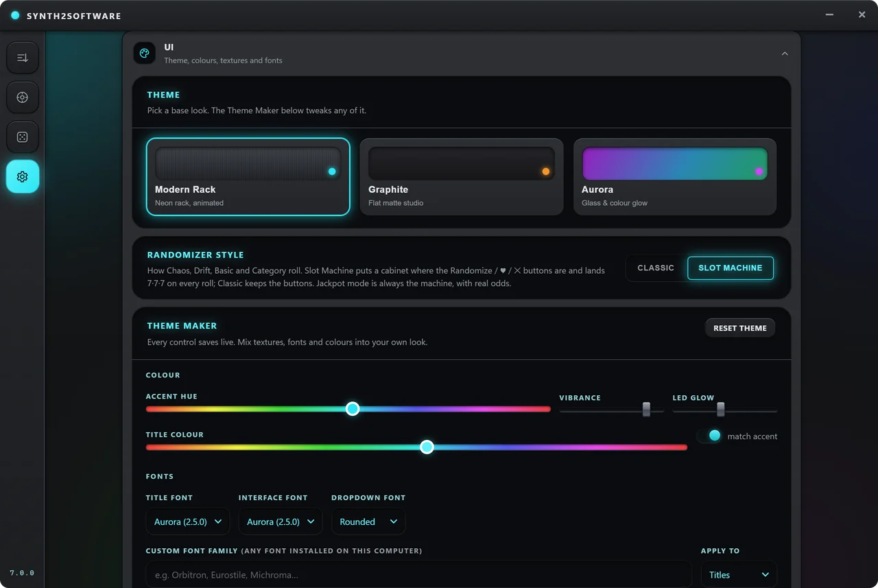Open the preset list sidebar icon
878x588 pixels.
click(23, 58)
